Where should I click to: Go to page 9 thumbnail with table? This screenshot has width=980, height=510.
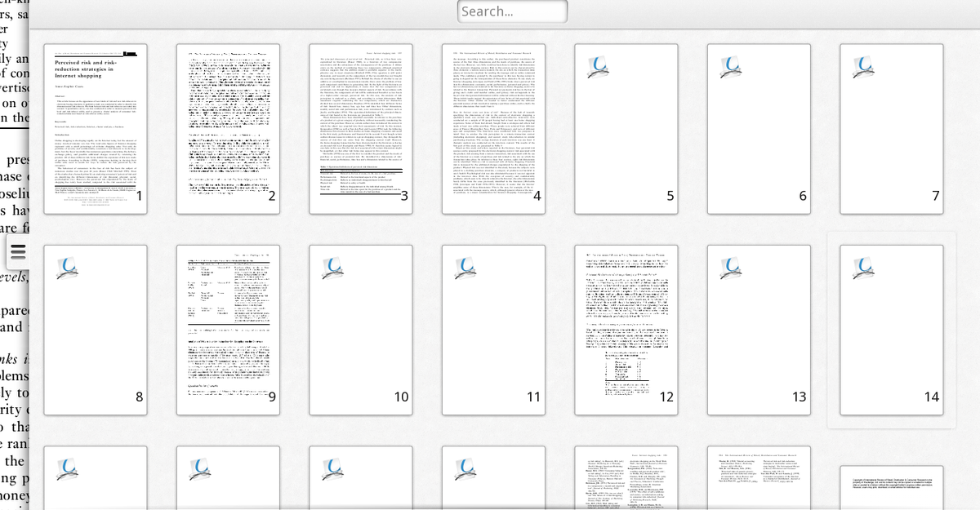pyautogui.click(x=228, y=330)
